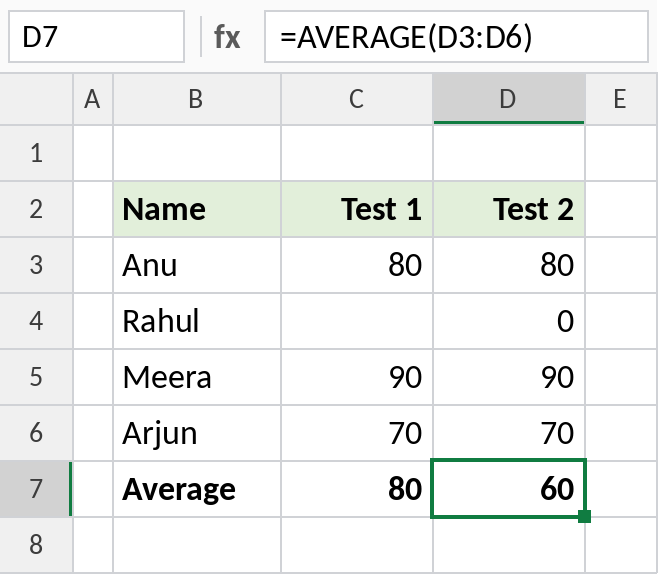Select column D header
The width and height of the screenshot is (658, 574).
tap(509, 99)
